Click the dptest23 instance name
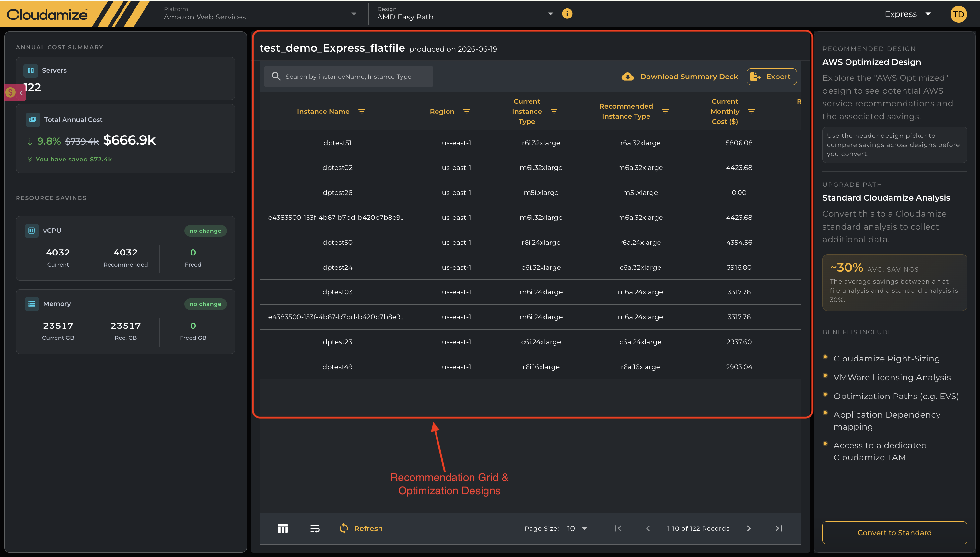The image size is (980, 557). tap(337, 342)
